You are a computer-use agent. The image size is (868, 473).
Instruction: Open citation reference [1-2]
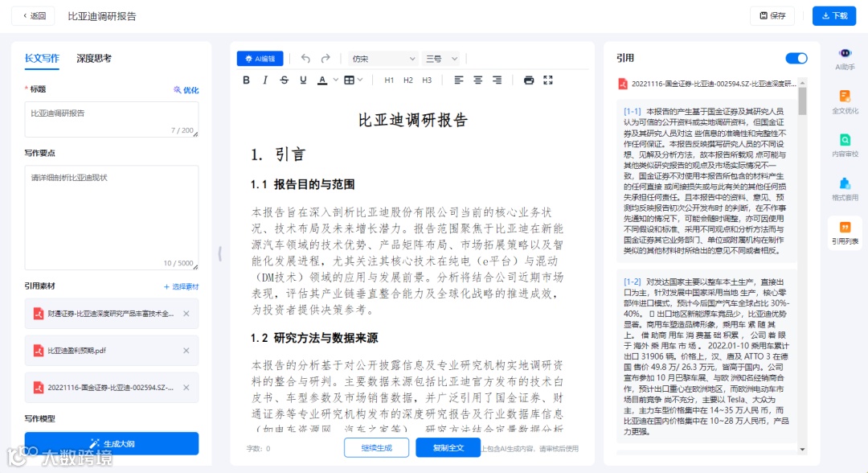pyautogui.click(x=633, y=282)
